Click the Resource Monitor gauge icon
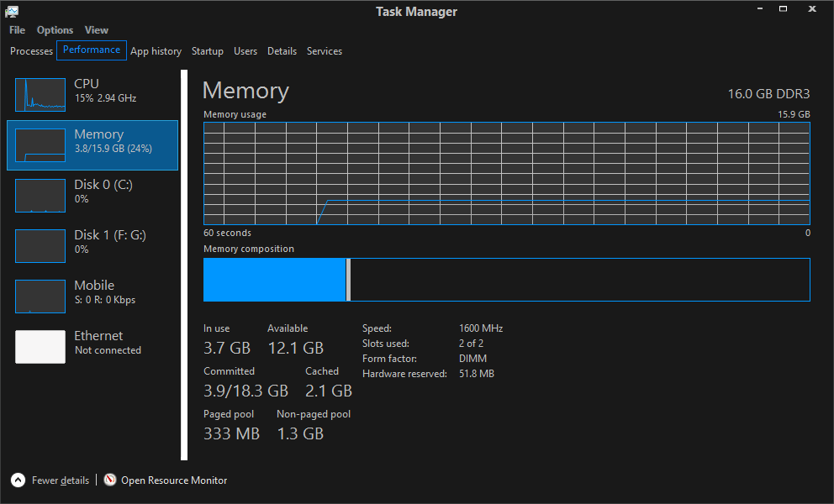Image resolution: width=834 pixels, height=504 pixels. tap(110, 480)
